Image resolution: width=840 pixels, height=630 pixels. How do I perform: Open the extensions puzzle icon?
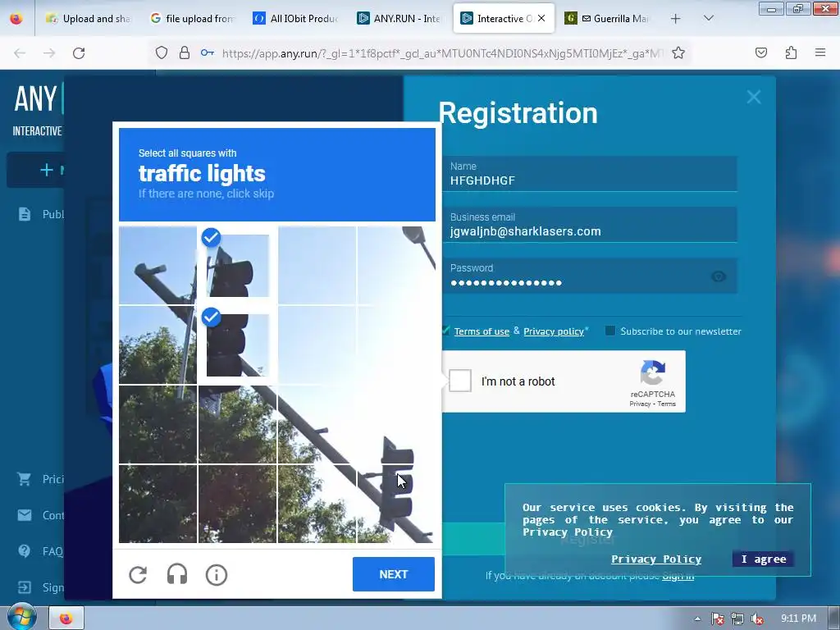(x=791, y=52)
